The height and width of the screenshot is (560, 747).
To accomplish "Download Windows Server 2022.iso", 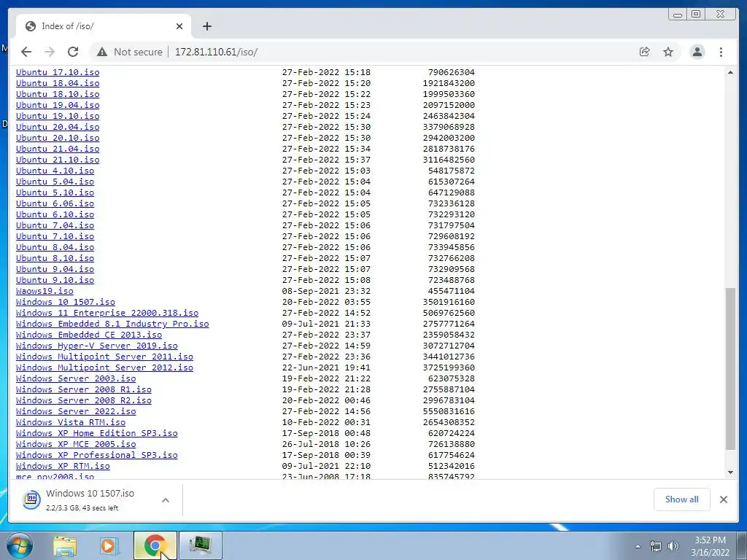I will 76,412.
